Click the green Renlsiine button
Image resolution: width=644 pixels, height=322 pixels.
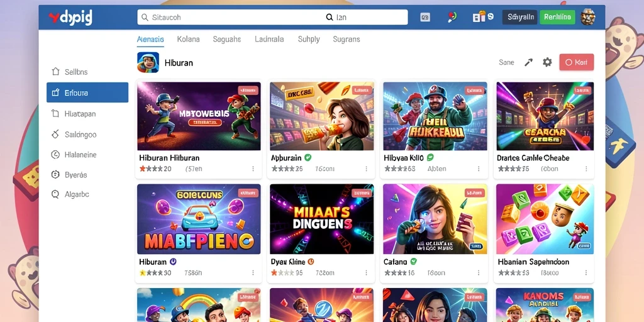(x=557, y=17)
